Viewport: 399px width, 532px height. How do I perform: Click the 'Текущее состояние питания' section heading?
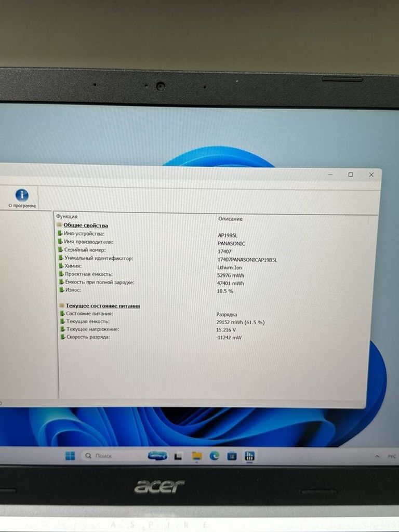tap(102, 305)
